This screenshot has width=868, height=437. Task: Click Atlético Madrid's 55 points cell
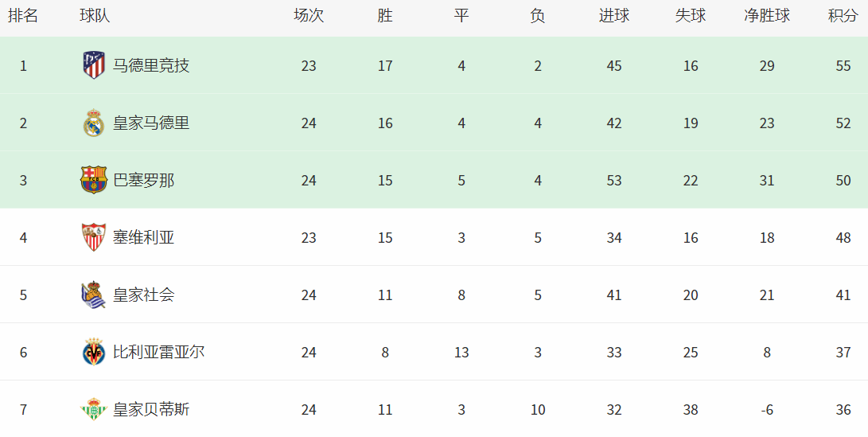pyautogui.click(x=843, y=66)
